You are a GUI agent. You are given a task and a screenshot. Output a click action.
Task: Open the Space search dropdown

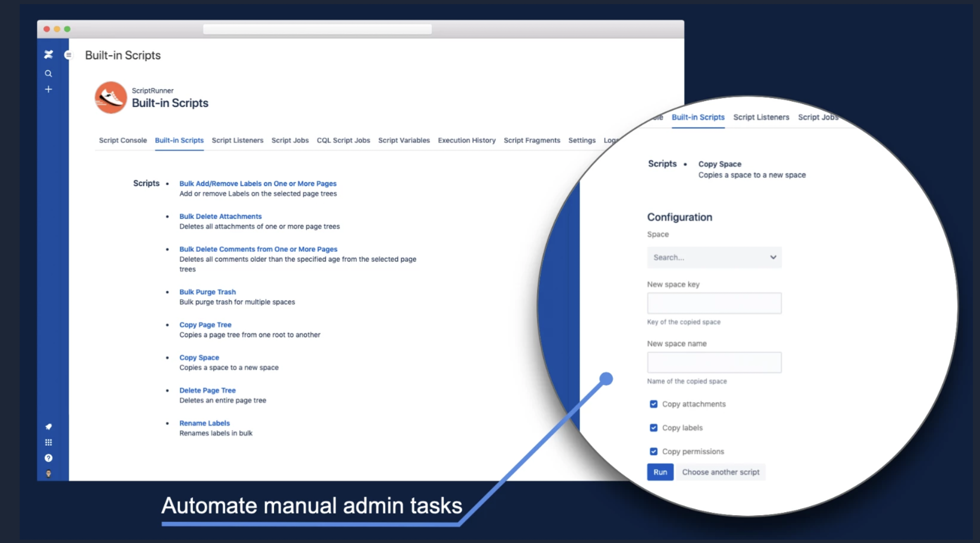[714, 257]
